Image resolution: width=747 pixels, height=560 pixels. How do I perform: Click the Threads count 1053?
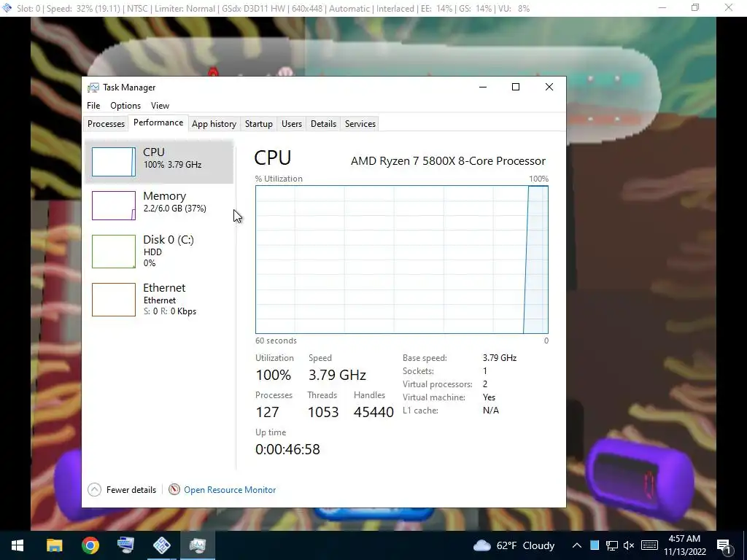point(323,413)
